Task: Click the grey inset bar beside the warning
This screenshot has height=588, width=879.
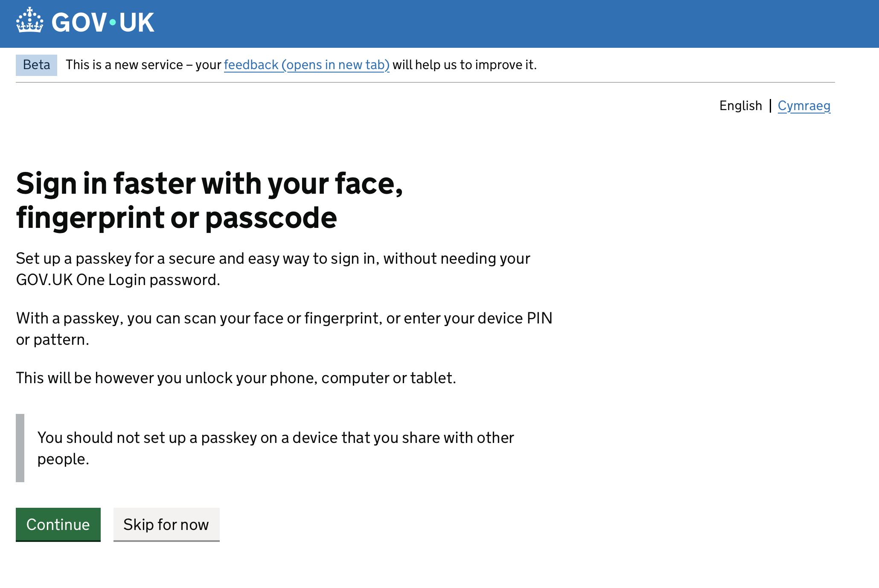Action: 20,448
